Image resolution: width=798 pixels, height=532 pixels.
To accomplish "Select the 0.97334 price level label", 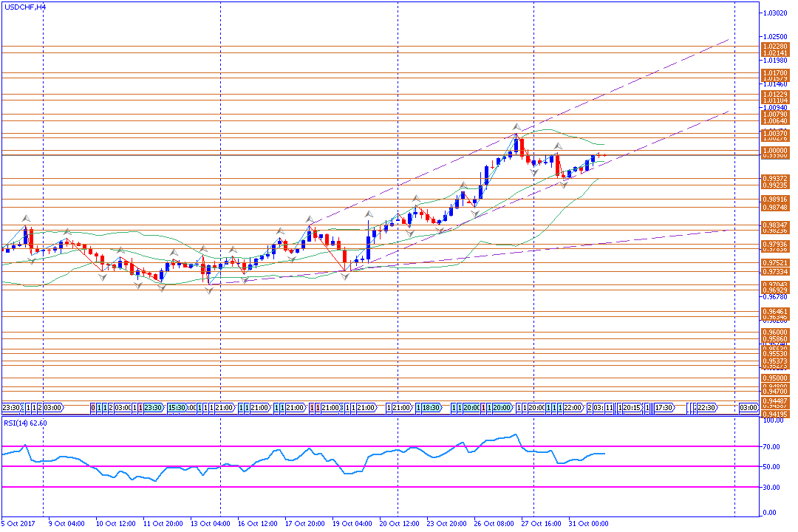I will 774,272.
